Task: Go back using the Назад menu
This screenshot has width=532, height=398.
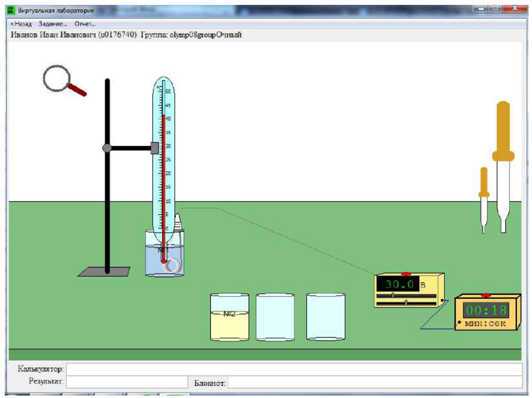Action: pos(21,24)
